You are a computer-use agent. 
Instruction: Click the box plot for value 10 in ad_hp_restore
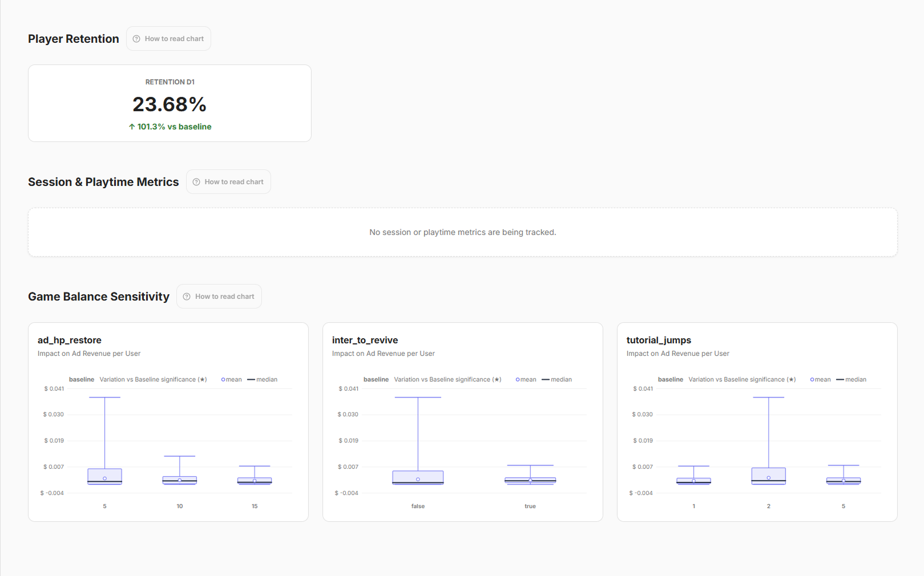tap(180, 480)
